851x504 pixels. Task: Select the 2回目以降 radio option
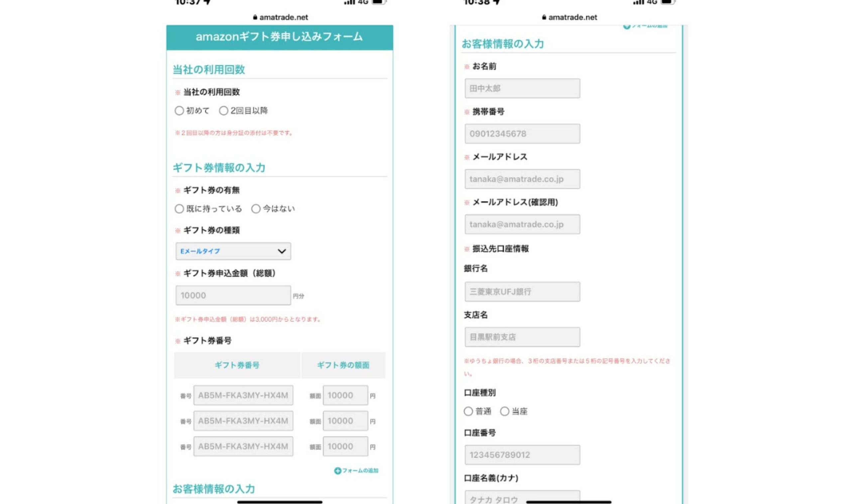(x=223, y=111)
